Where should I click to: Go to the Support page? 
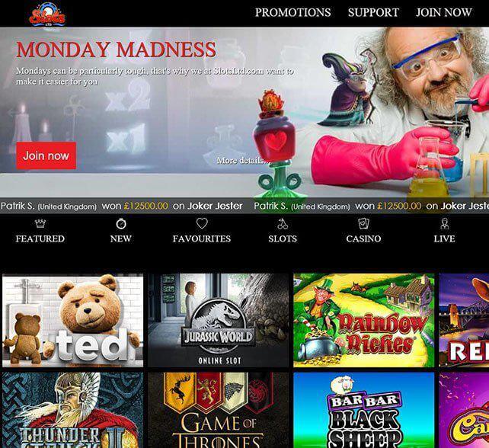373,12
